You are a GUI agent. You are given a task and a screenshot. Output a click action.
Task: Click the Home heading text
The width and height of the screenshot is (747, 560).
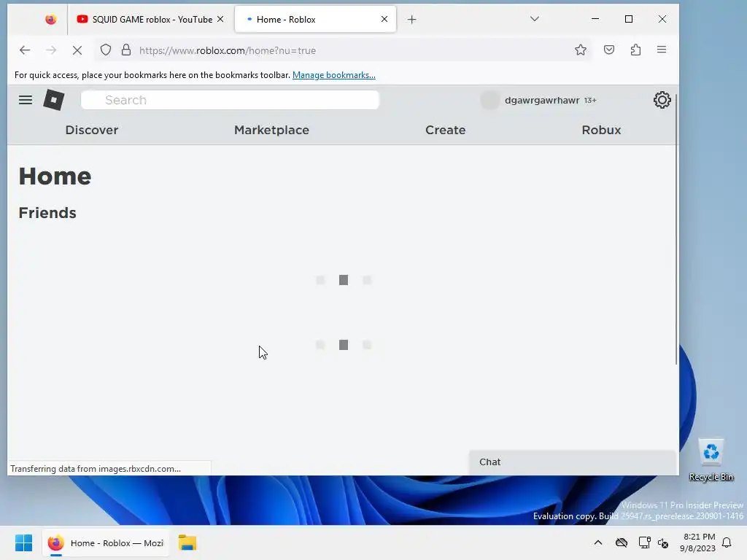(55, 176)
